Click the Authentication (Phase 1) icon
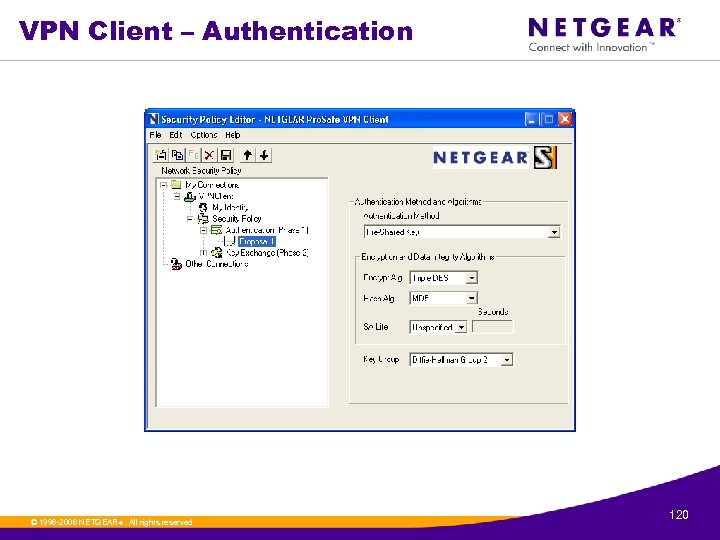The width and height of the screenshot is (720, 540). tap(216, 230)
